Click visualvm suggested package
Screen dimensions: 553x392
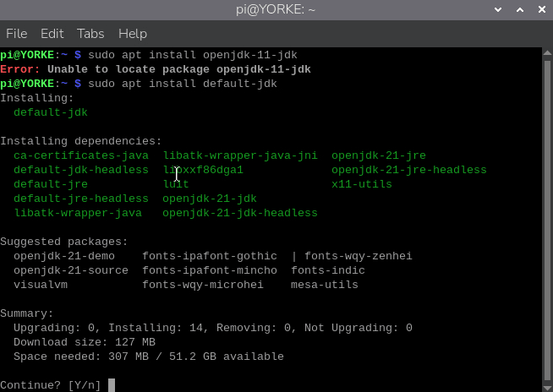click(x=41, y=285)
